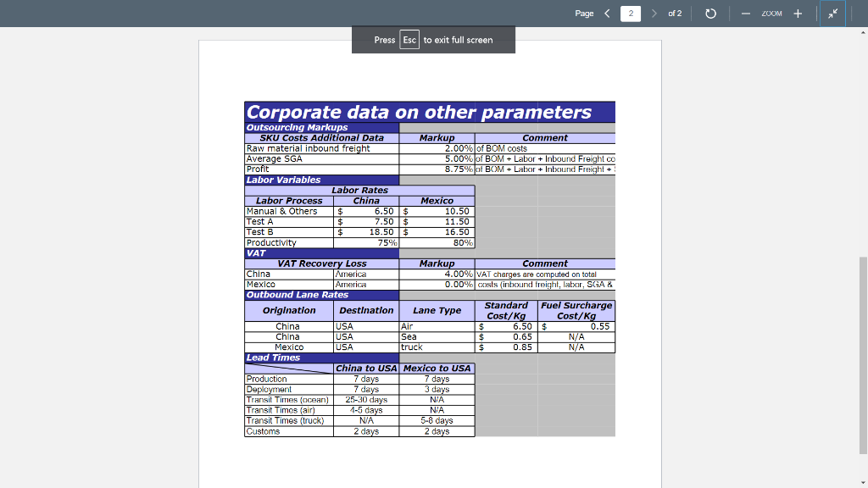868x488 pixels.
Task: Click the scrollbar down arrow
Action: [863, 483]
